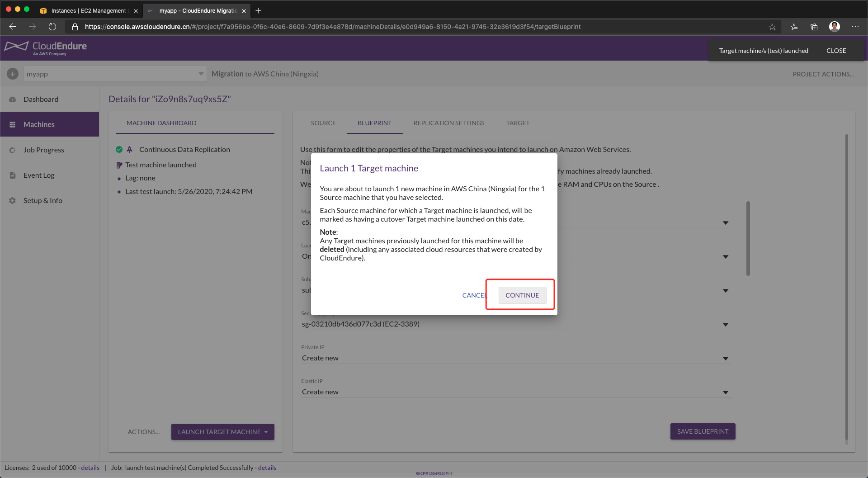Click the CloudEndure logo icon
The height and width of the screenshot is (478, 868).
point(16,47)
